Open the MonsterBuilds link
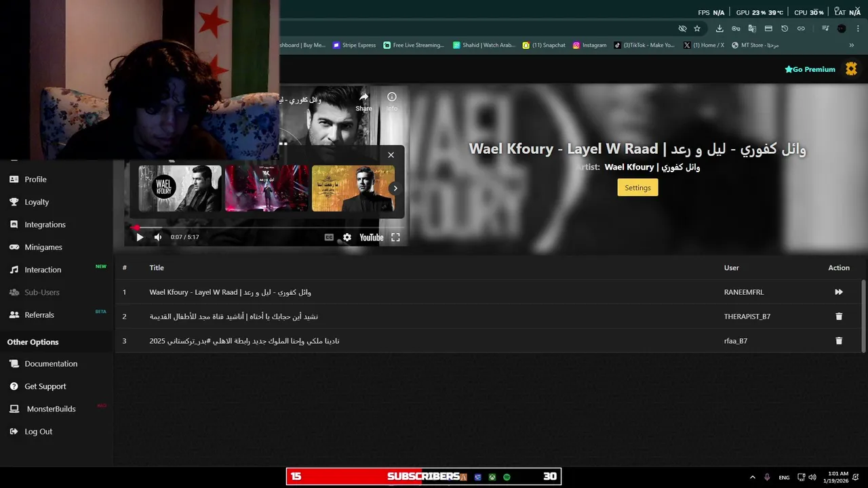Viewport: 868px width, 488px height. [51, 409]
